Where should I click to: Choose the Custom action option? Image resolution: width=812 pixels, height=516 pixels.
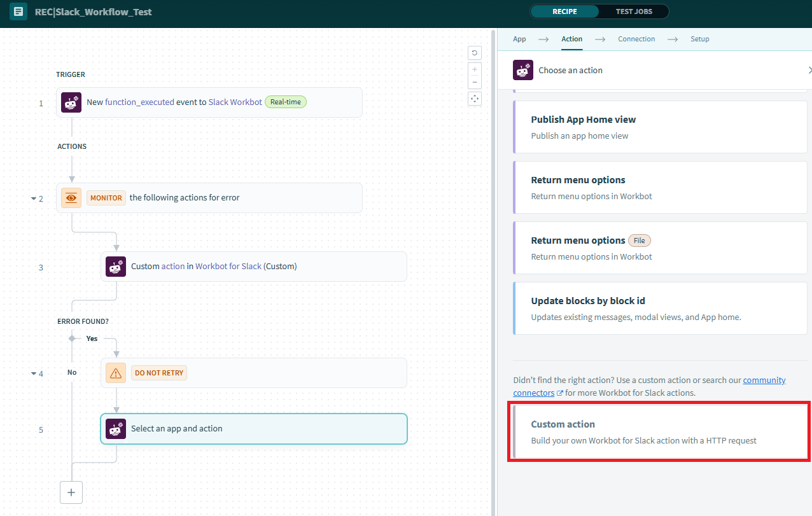pyautogui.click(x=660, y=431)
